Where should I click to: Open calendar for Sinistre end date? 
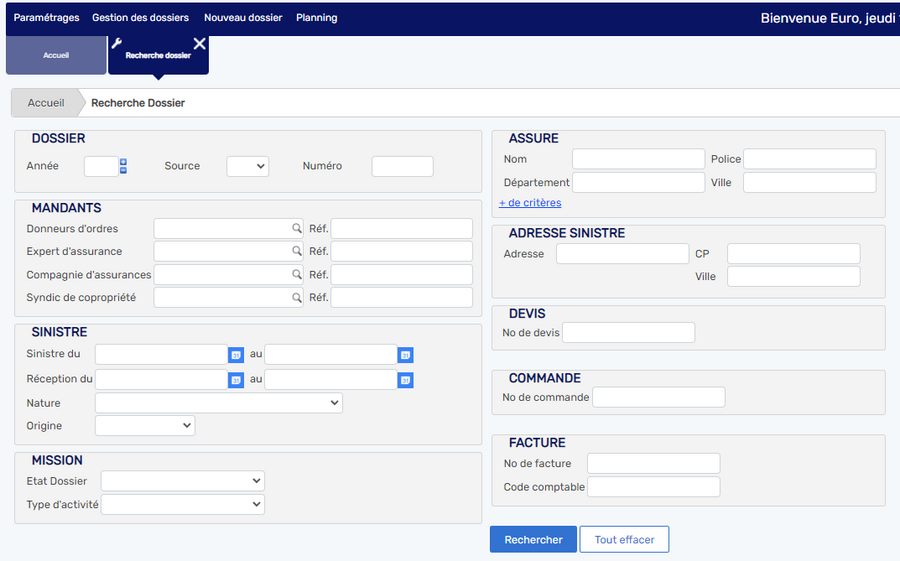click(405, 355)
